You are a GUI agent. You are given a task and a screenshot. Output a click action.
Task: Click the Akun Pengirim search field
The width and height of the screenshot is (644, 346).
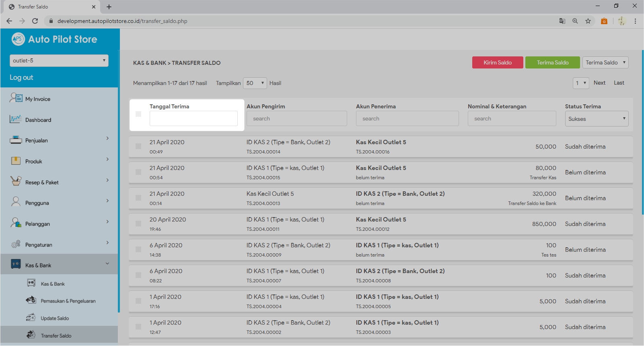[296, 119]
